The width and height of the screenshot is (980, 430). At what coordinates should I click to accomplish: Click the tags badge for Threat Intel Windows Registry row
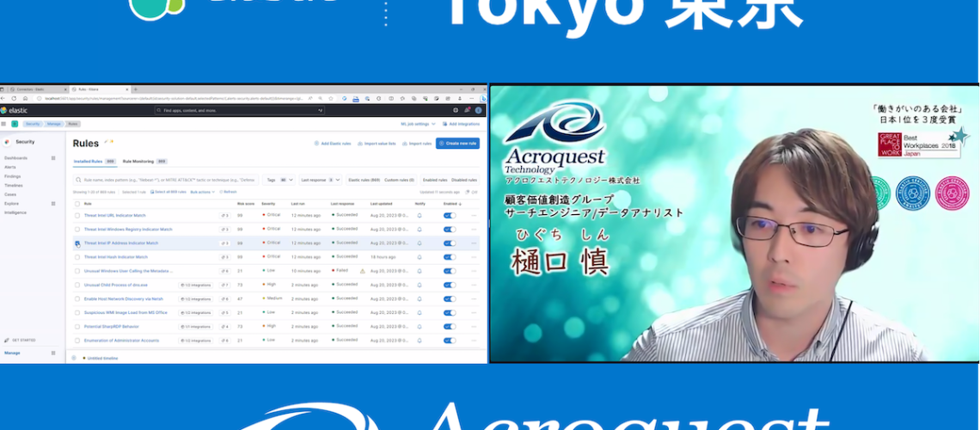pos(225,230)
